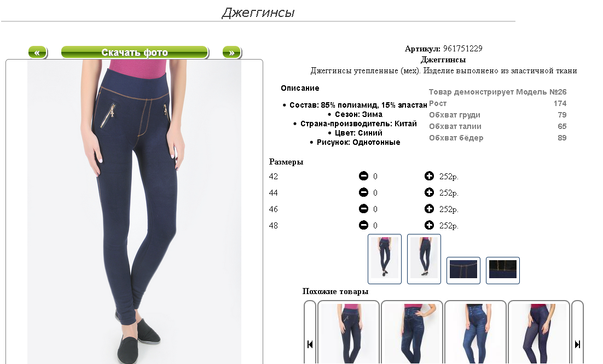Increase quantity for size 42
603x364 pixels.
[429, 176]
